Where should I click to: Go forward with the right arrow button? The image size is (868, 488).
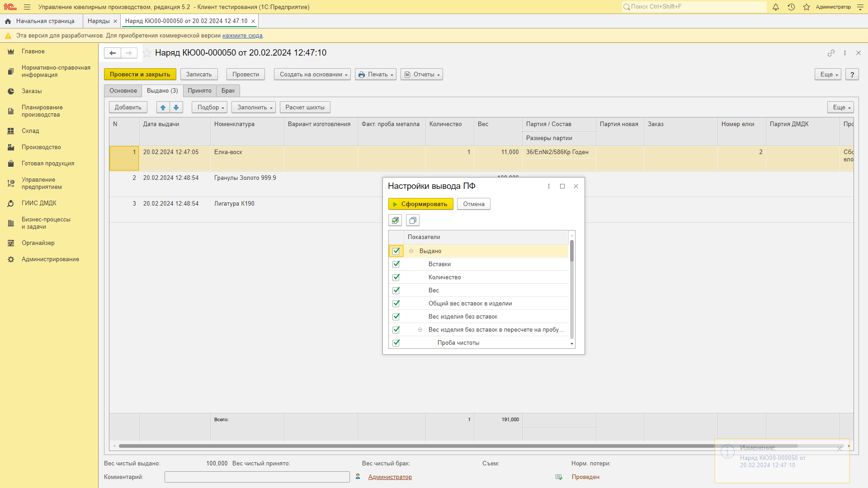tap(129, 53)
